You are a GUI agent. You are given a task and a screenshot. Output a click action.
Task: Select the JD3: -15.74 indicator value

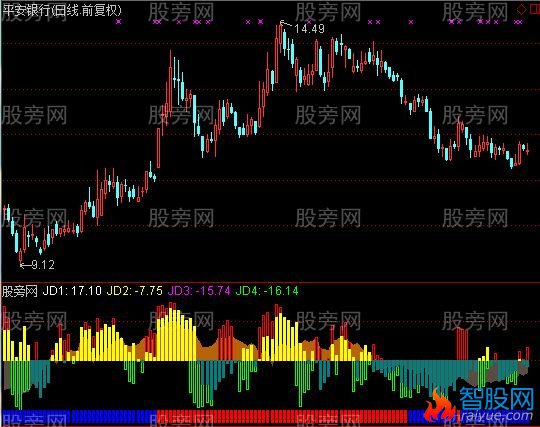[x=199, y=291]
